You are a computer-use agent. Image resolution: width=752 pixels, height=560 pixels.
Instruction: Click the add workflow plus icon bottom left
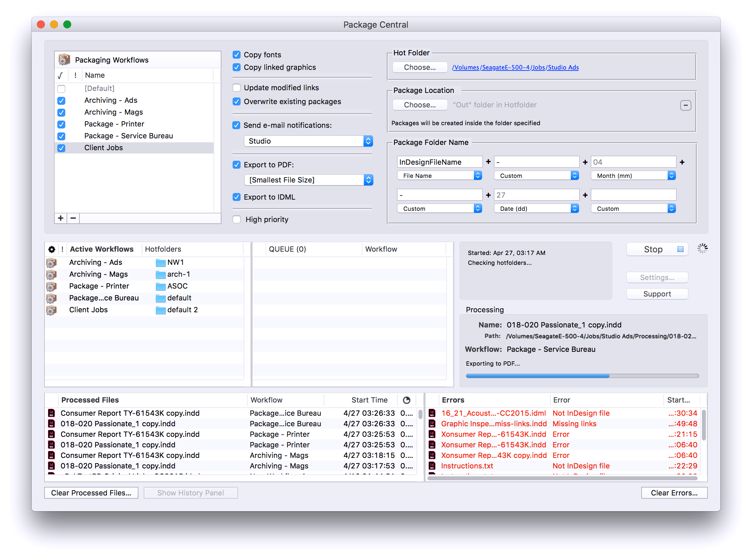click(x=60, y=219)
